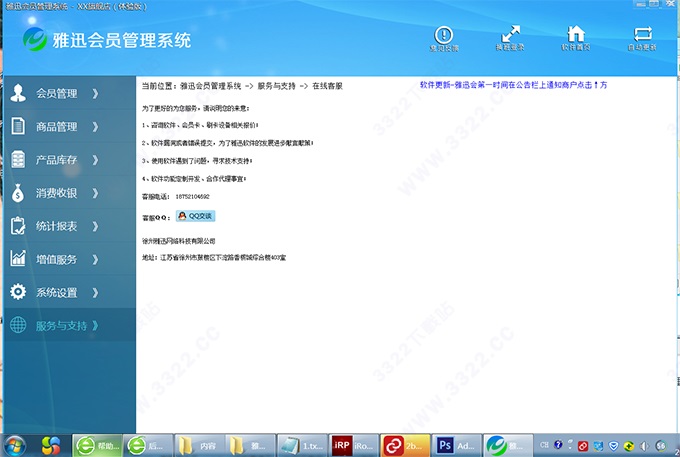Screen dimensions: 680x457
Task: Open Photoshop from the Windows taskbar
Action: coord(456,444)
